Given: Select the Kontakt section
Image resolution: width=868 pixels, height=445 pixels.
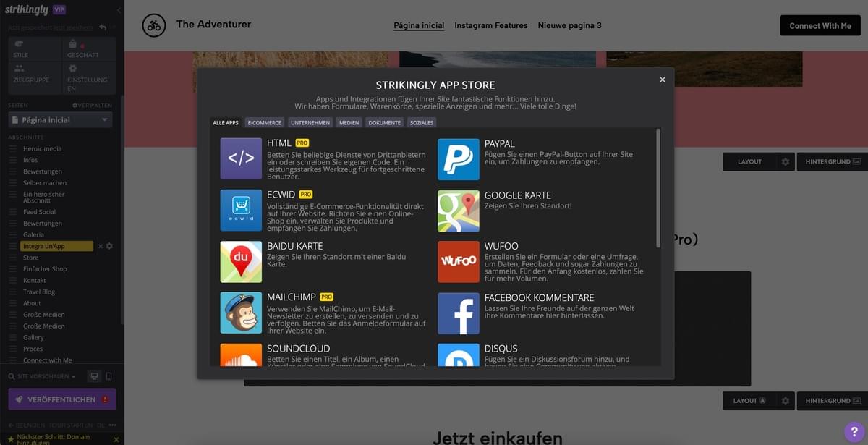Looking at the screenshot, I should click(35, 280).
